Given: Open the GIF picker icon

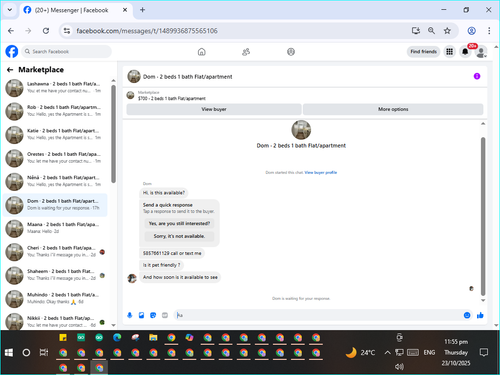Looking at the screenshot, I should point(165,315).
